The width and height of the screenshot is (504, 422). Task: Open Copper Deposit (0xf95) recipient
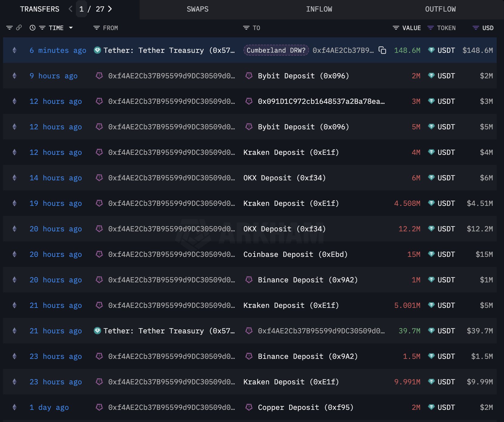[306, 407]
